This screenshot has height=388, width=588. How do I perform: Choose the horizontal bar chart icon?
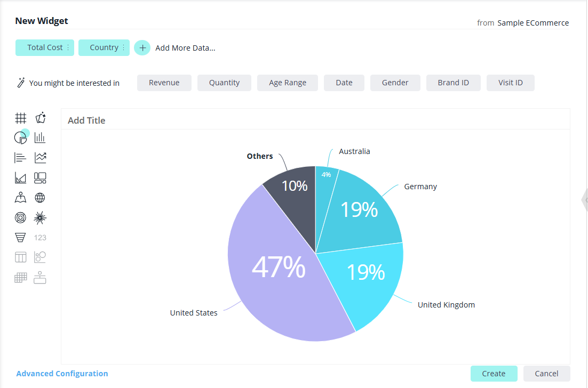click(20, 158)
